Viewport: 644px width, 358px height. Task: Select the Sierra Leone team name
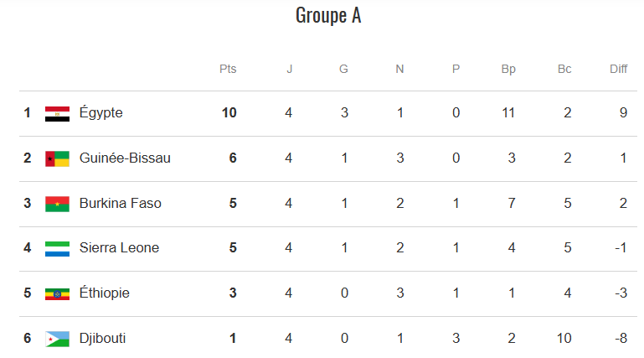tap(119, 248)
